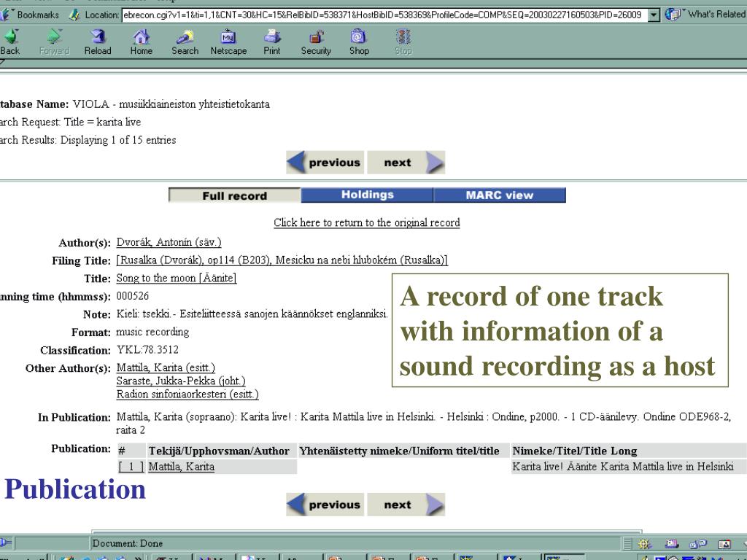Open the 'Song to the moon [Äänite]' link
Screen dimensions: 747x560
[177, 278]
